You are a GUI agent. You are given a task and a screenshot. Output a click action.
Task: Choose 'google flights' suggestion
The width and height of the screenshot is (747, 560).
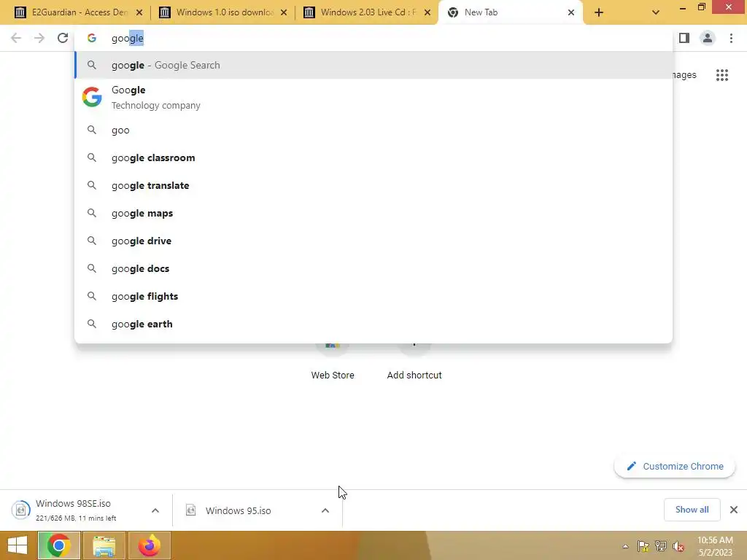click(373, 296)
